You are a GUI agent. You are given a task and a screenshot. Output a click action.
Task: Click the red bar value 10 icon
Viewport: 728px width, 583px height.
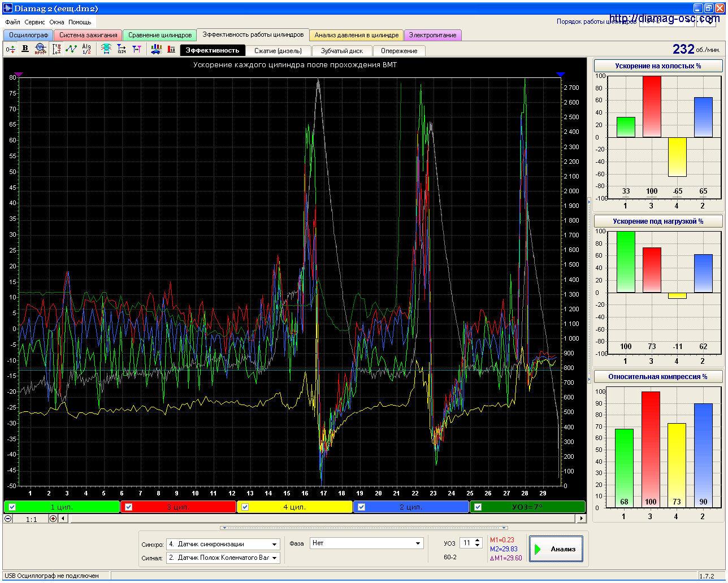(171, 49)
